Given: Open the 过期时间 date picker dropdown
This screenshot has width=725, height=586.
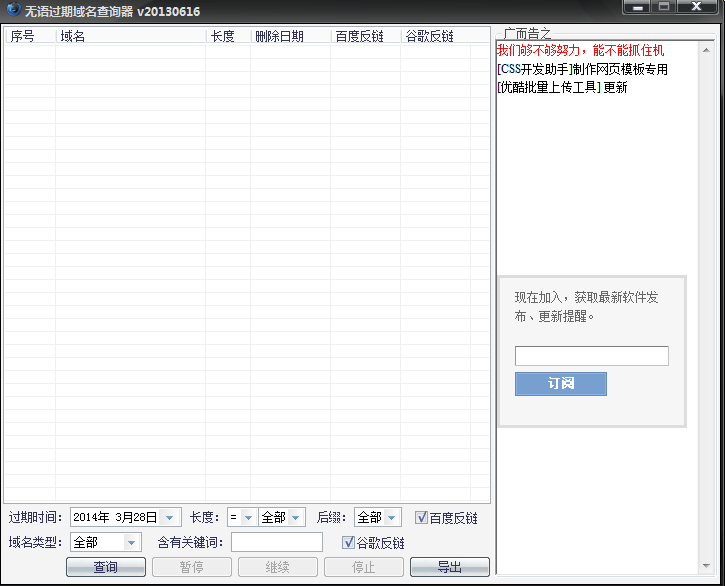Looking at the screenshot, I should coord(170,518).
